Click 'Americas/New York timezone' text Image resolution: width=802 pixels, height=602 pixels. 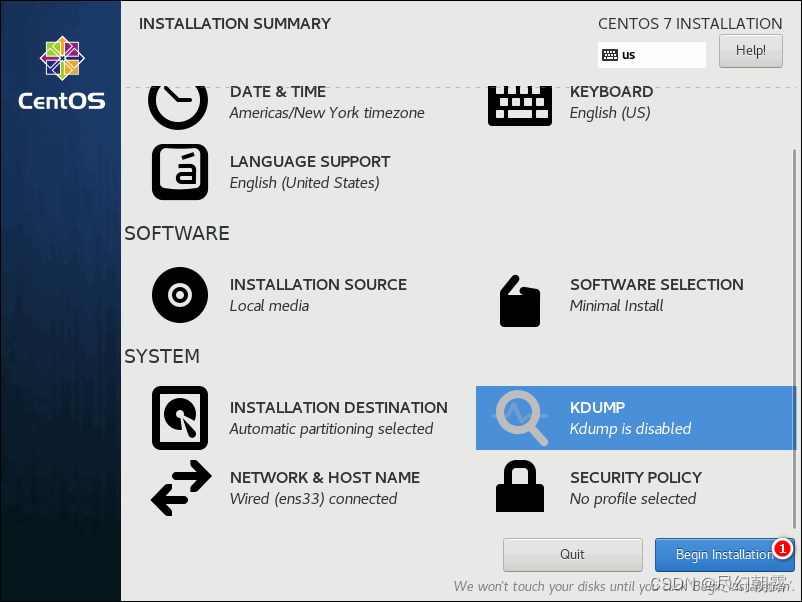[x=327, y=113]
